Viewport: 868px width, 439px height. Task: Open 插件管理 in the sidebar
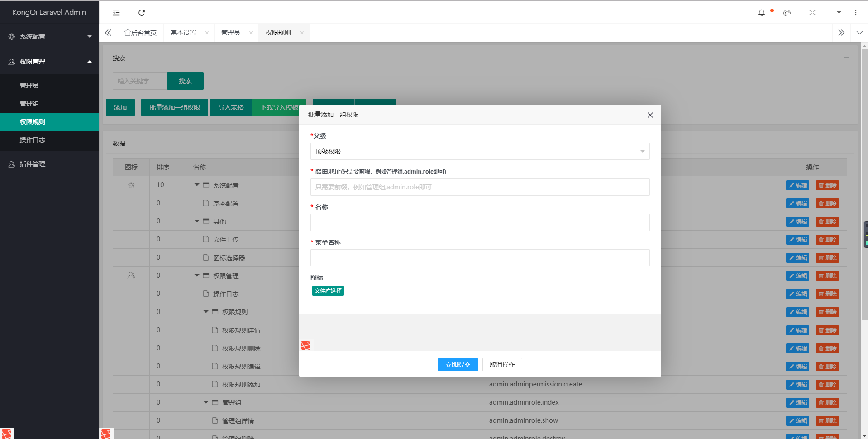tap(49, 164)
